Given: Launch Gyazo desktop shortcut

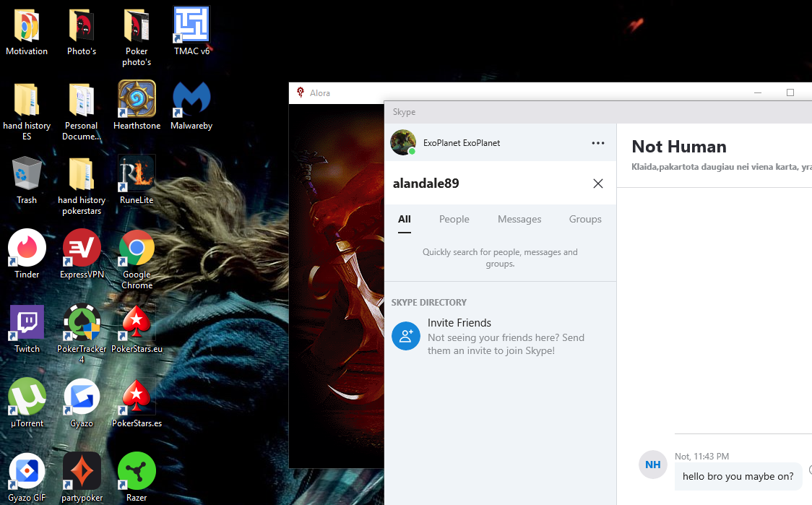Looking at the screenshot, I should coord(82,397).
